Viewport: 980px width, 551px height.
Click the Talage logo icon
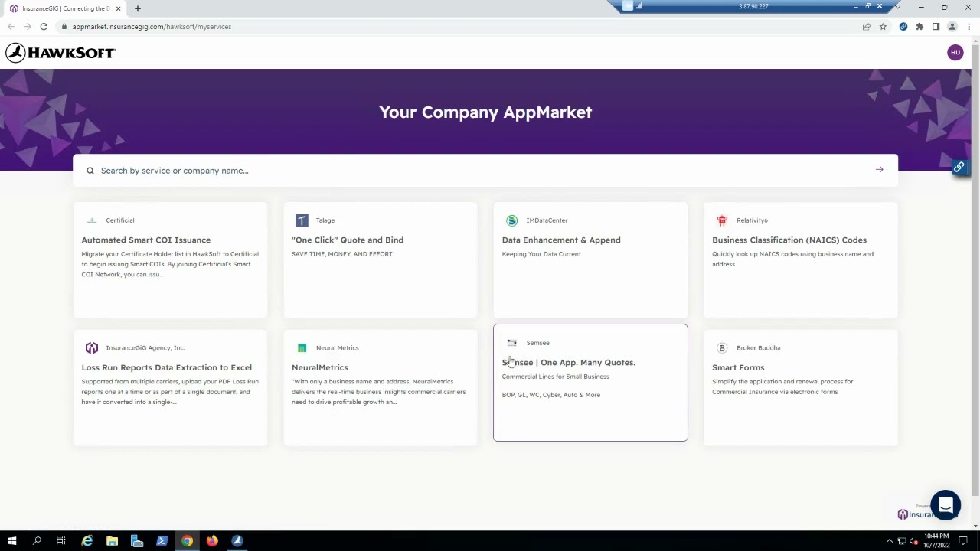(302, 220)
